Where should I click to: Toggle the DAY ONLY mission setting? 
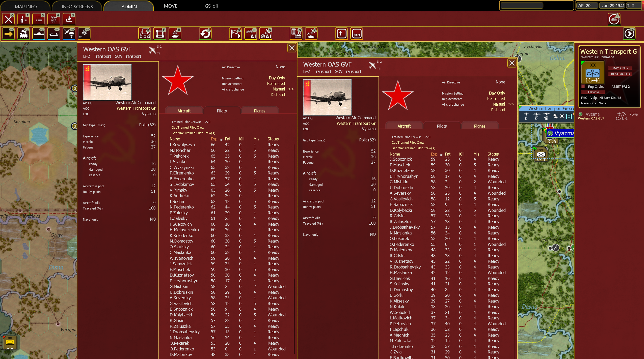620,68
